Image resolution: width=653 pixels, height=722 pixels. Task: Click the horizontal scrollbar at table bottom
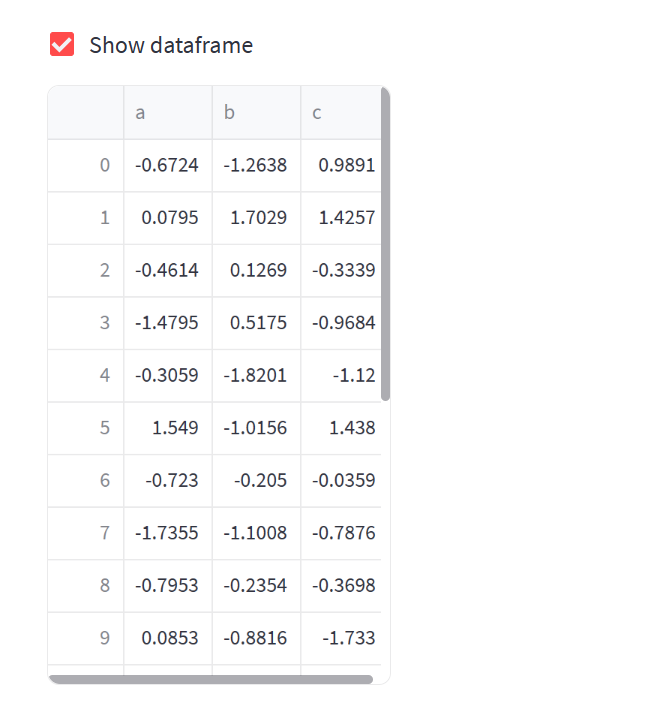(210, 679)
